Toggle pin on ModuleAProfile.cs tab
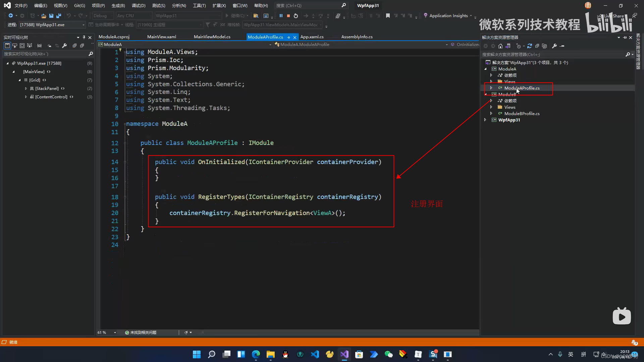The height and width of the screenshot is (362, 644). pos(288,37)
